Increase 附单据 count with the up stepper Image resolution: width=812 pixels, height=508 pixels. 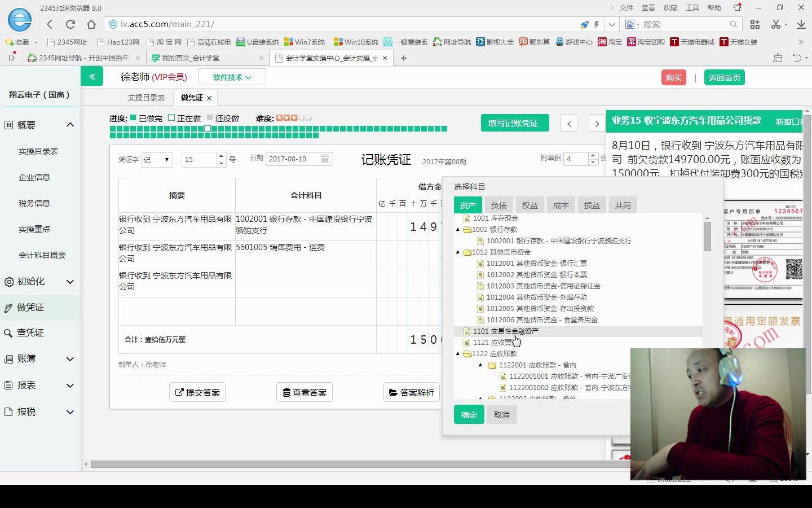593,155
